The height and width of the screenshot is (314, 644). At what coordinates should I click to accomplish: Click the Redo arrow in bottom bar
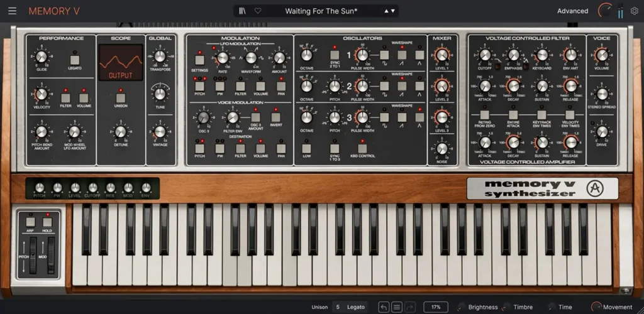[x=410, y=307]
